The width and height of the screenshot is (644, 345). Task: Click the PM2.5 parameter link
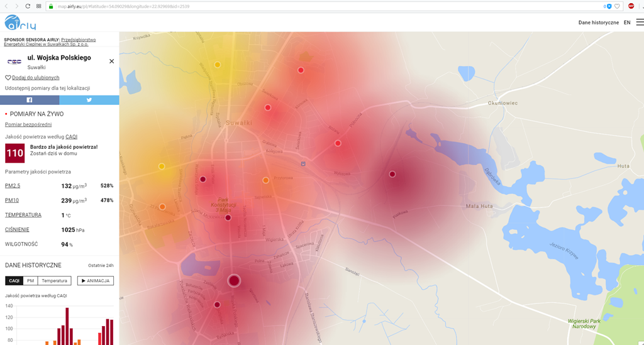click(x=13, y=186)
